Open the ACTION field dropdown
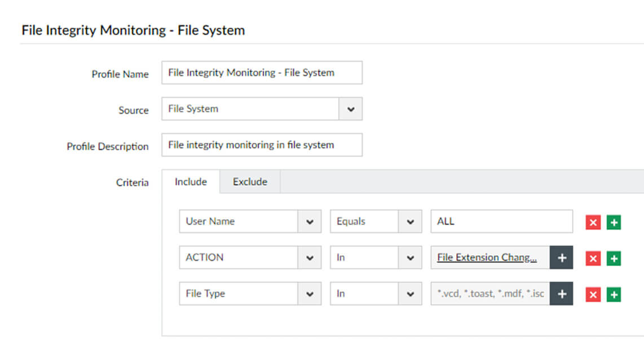This screenshot has width=644, height=349. (x=309, y=258)
